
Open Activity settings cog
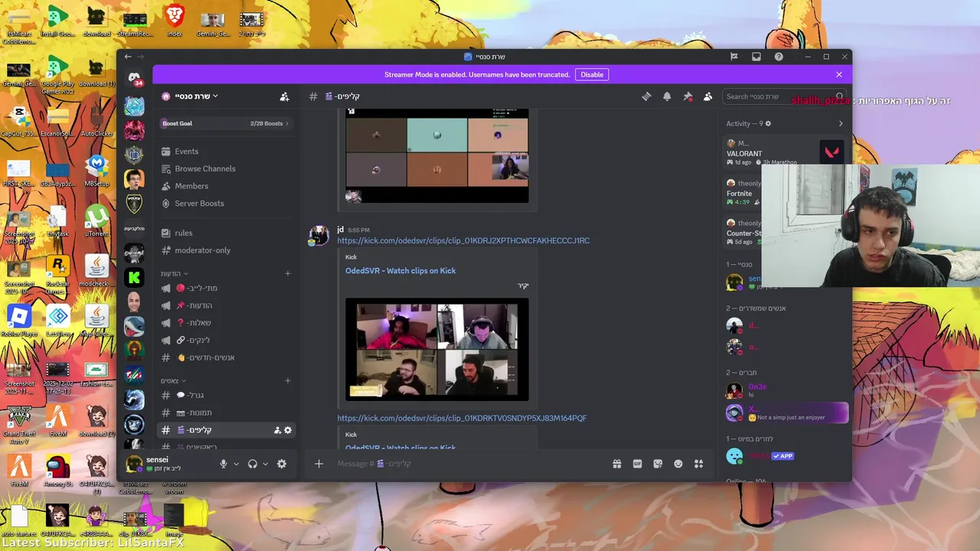point(768,123)
